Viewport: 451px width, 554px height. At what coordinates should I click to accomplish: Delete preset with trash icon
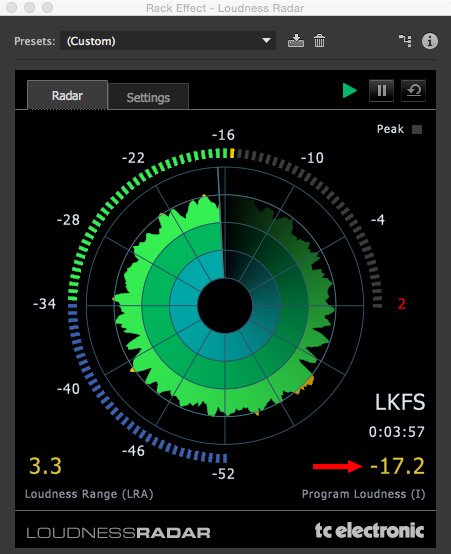click(x=319, y=41)
